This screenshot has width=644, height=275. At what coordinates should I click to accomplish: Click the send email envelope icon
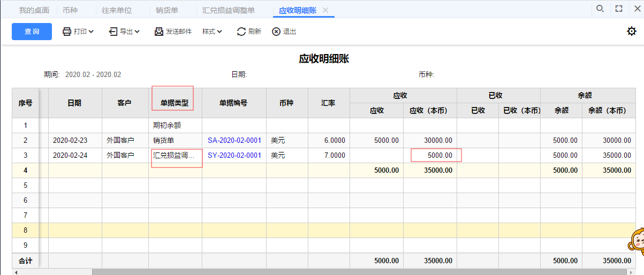click(x=159, y=32)
